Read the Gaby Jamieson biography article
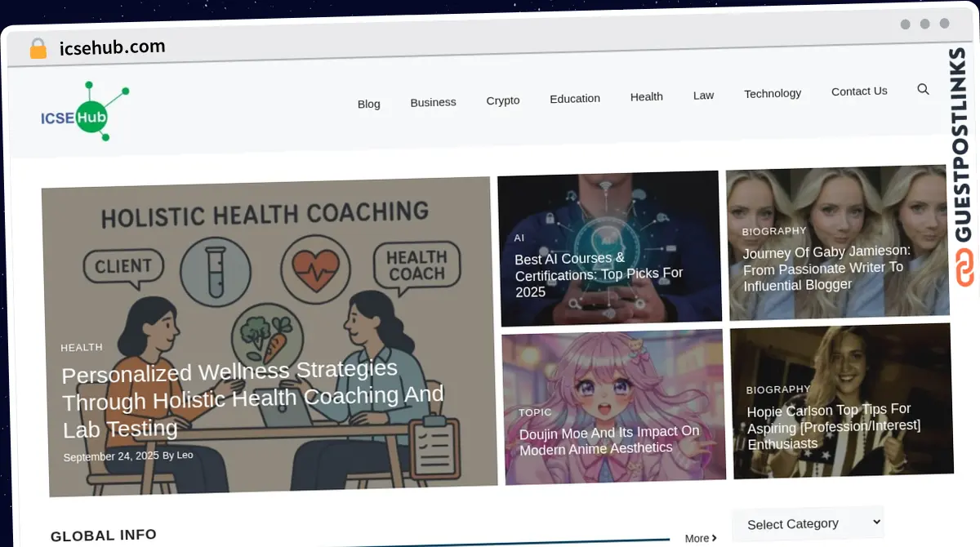 [826, 268]
